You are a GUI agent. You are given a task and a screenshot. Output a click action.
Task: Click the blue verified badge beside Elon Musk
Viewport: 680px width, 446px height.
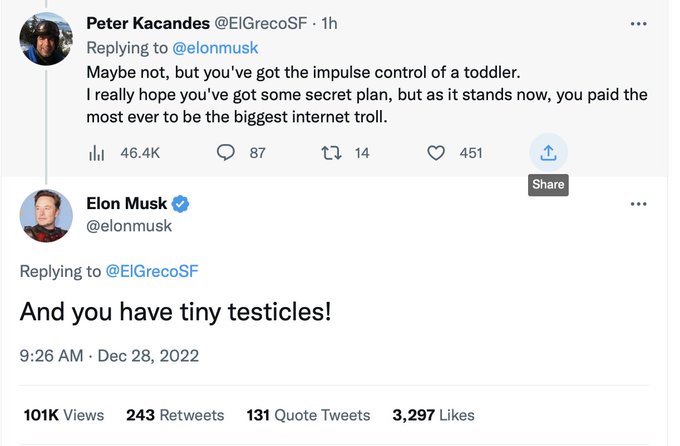click(x=180, y=204)
